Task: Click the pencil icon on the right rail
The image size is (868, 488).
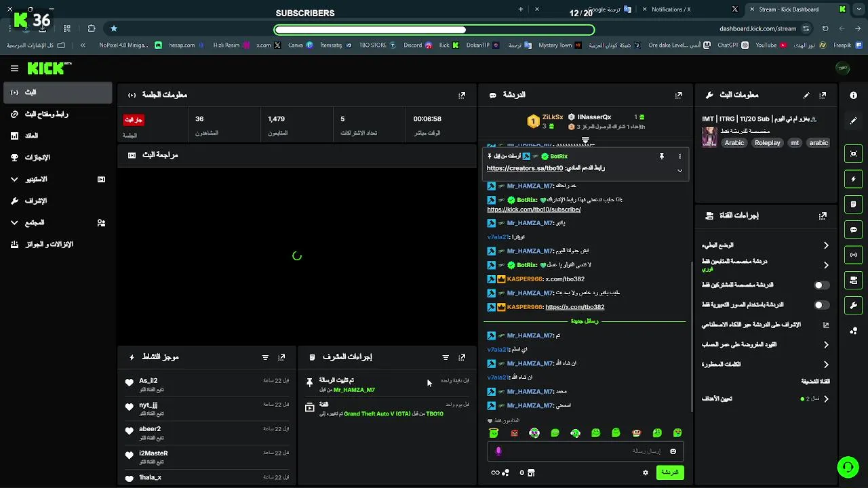Action: pos(853,121)
